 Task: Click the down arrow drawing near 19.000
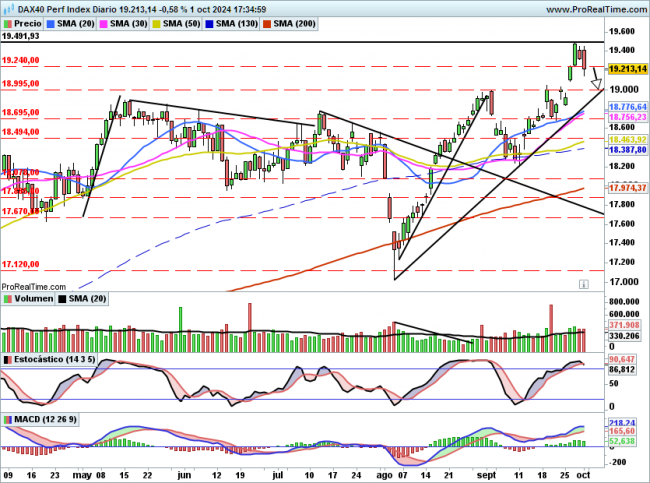[597, 82]
